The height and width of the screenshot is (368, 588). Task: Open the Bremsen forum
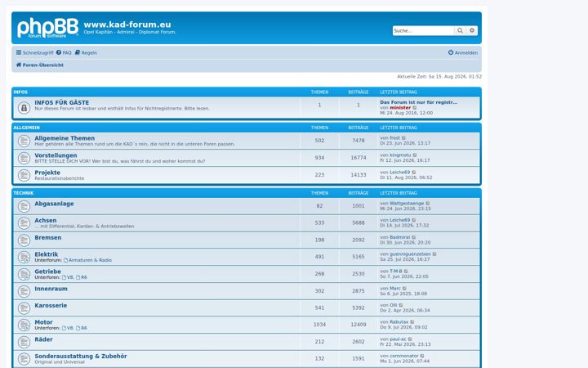[47, 238]
